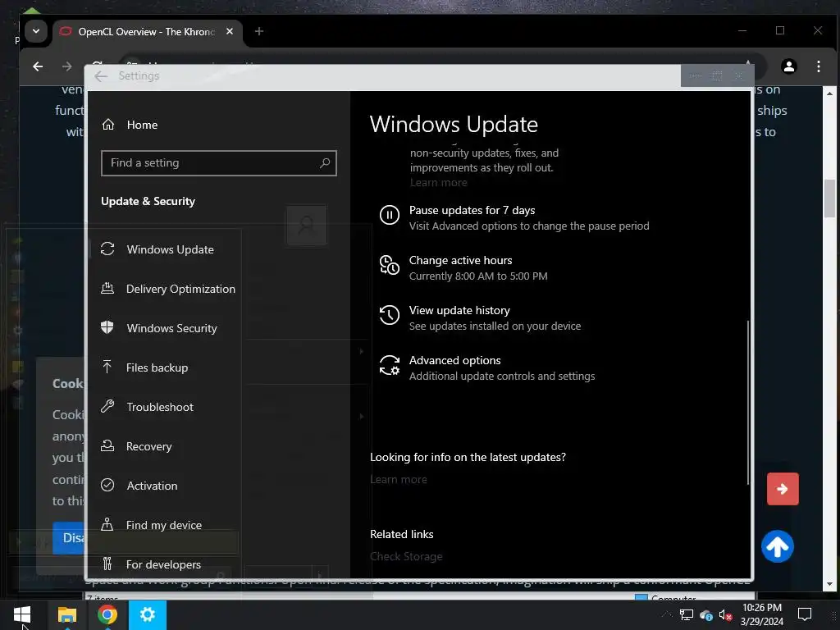840x630 pixels.
Task: Open Delivery Optimization settings page
Action: click(x=180, y=289)
